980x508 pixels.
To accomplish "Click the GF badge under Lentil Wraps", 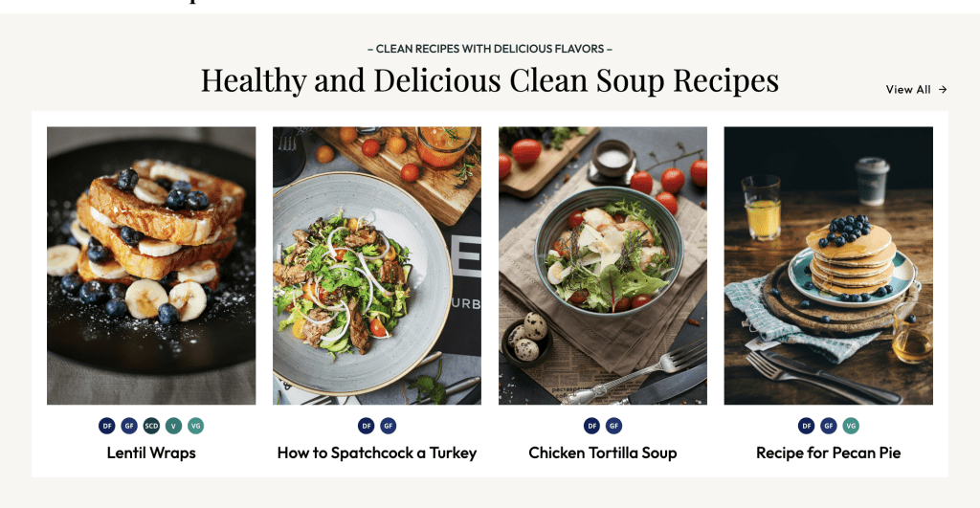I will coord(129,426).
